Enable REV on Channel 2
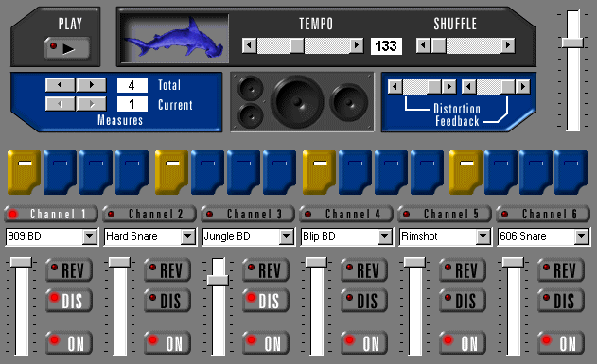Image resolution: width=597 pixels, height=364 pixels. [x=167, y=270]
